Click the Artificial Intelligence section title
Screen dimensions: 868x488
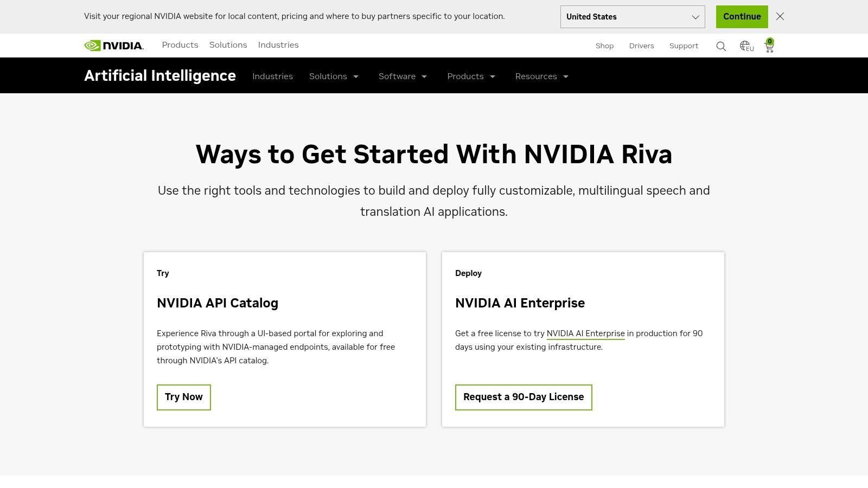(160, 76)
